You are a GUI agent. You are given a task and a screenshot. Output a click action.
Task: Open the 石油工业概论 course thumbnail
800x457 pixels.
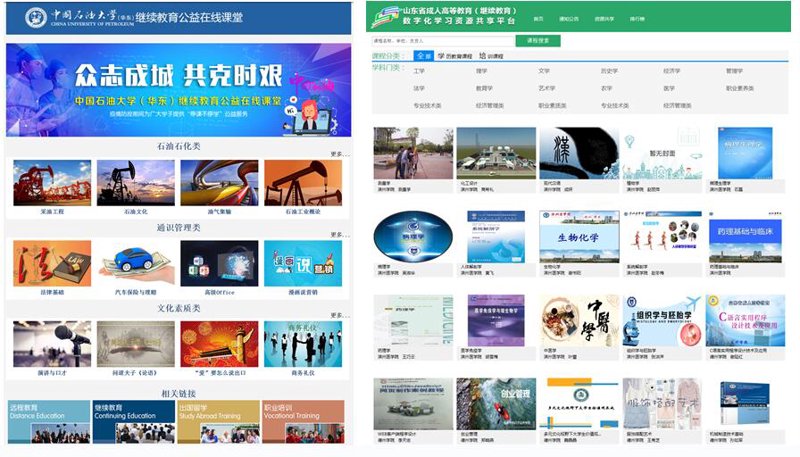[303, 183]
